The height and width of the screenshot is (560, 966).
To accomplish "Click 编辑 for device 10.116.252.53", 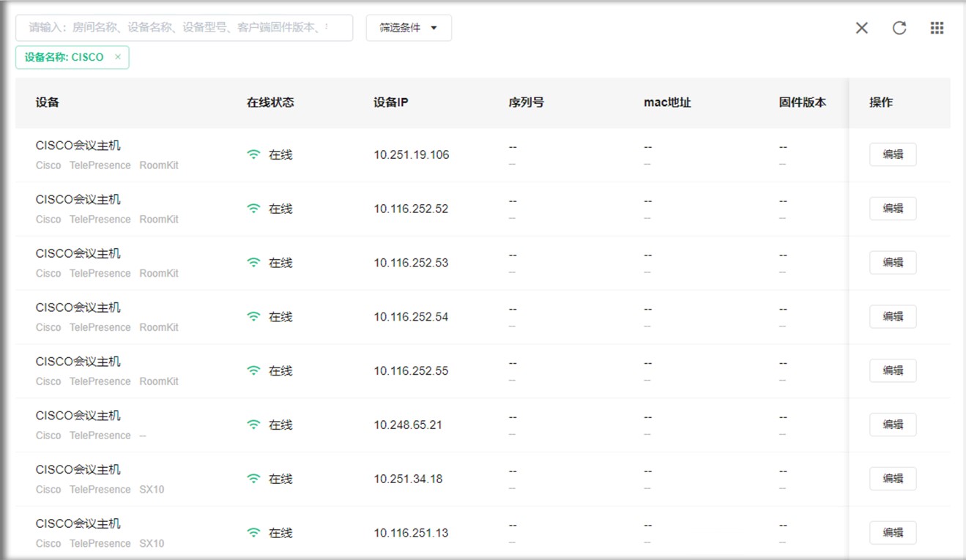I will (x=893, y=263).
